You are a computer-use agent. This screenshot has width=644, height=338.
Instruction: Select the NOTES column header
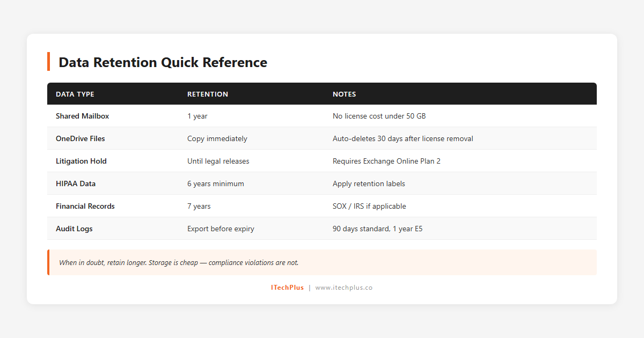[344, 94]
